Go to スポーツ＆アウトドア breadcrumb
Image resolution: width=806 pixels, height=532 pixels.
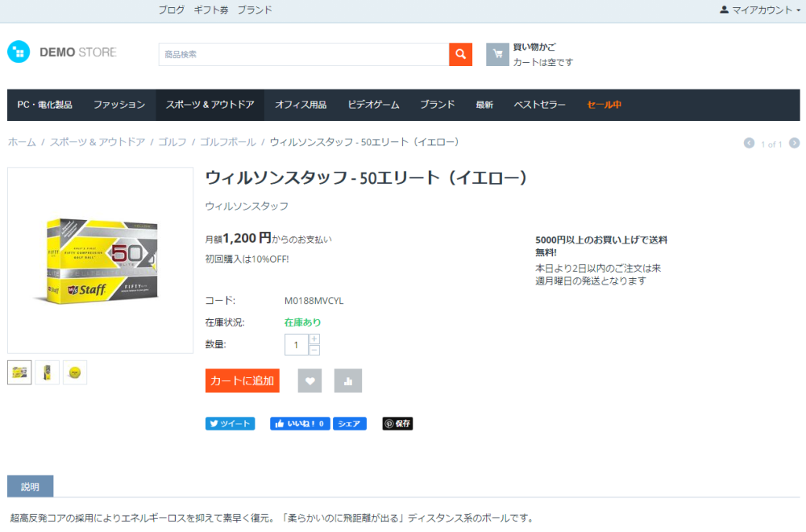pos(98,142)
